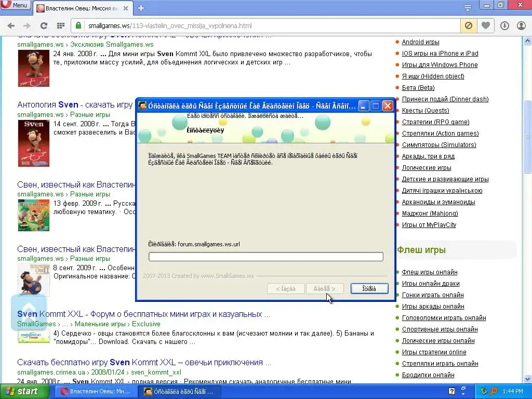
Task: Click the installer Next button
Action: pos(325,289)
